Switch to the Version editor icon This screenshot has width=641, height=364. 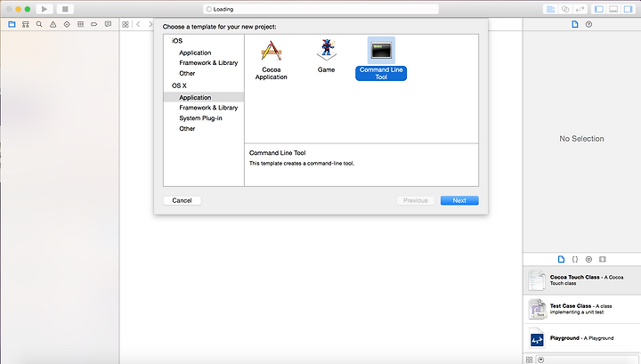[x=580, y=9]
